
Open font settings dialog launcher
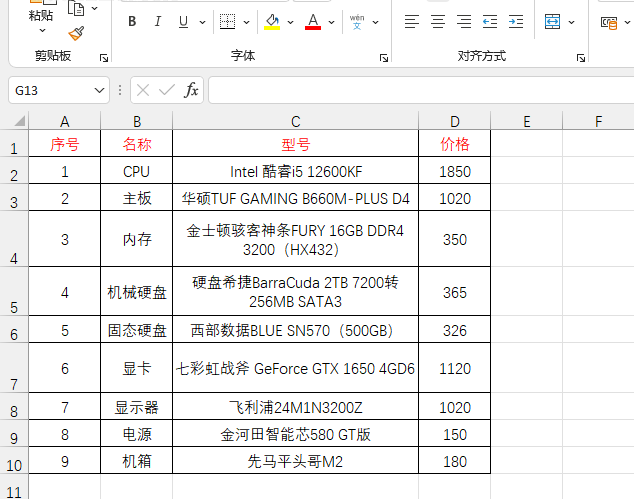pyautogui.click(x=384, y=58)
